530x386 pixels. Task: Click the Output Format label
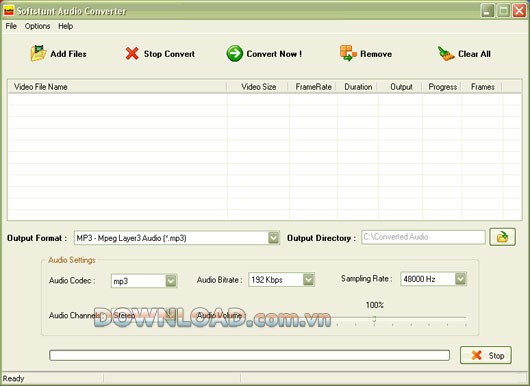tap(37, 238)
